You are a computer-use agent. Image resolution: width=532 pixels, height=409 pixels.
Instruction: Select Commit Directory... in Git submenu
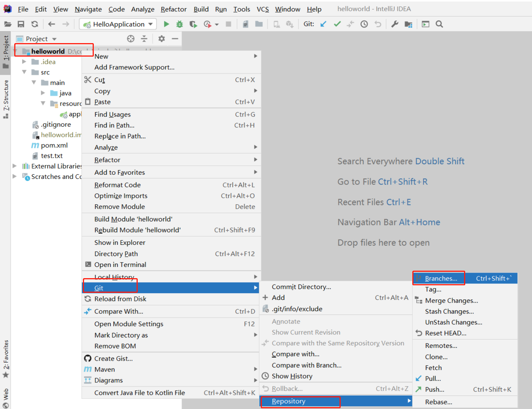click(x=336, y=287)
